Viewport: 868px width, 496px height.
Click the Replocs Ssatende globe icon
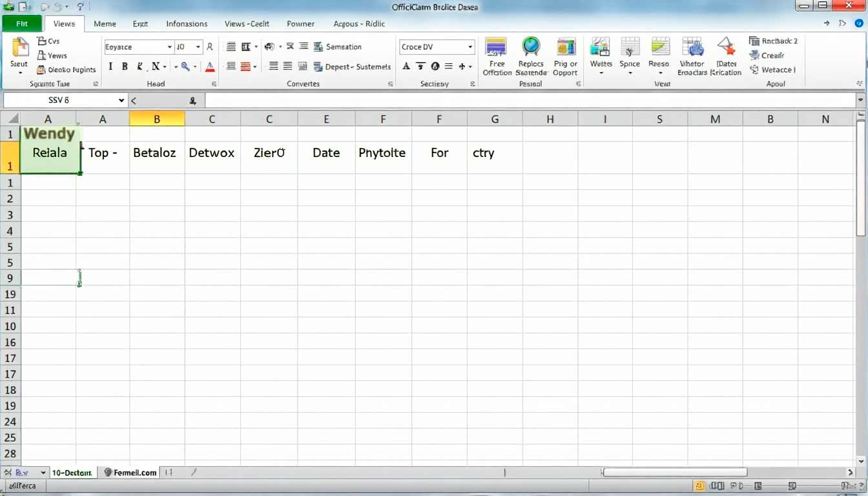(531, 57)
